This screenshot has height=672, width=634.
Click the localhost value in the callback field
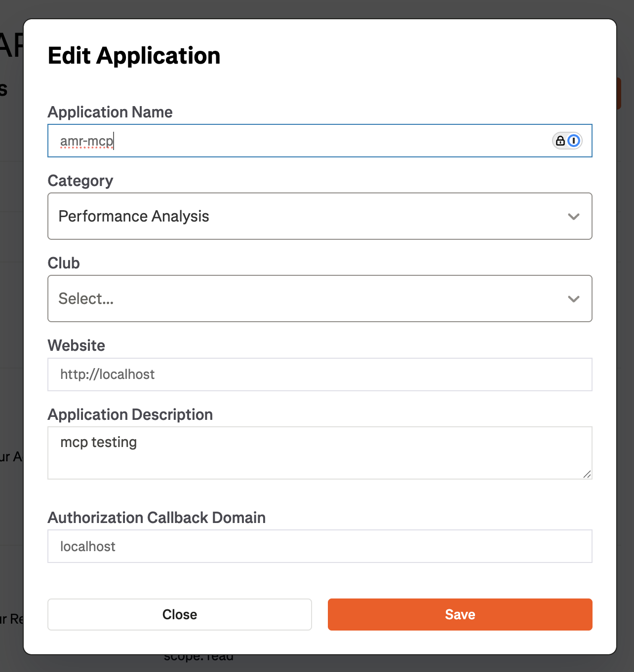click(x=87, y=546)
